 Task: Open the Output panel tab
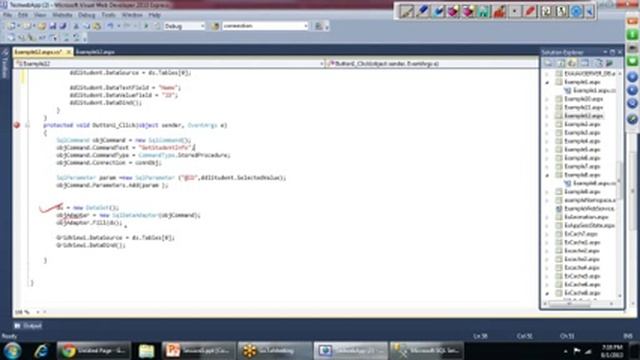click(28, 326)
